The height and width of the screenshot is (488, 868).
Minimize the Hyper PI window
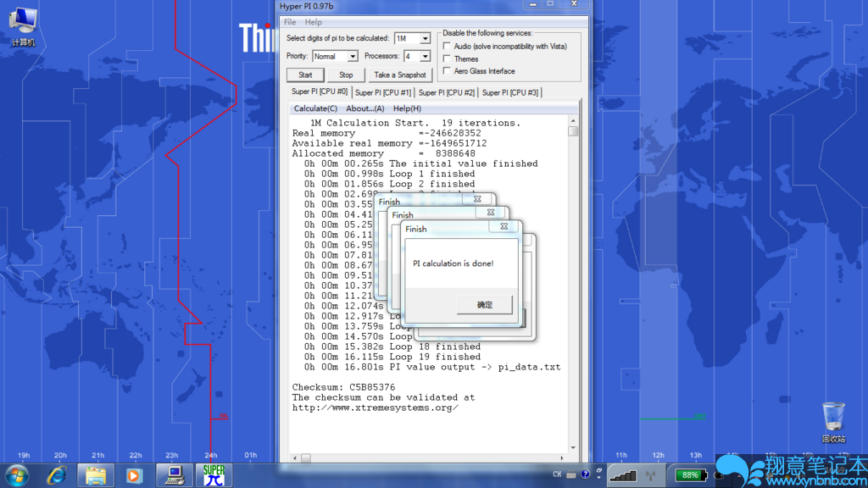coord(532,4)
